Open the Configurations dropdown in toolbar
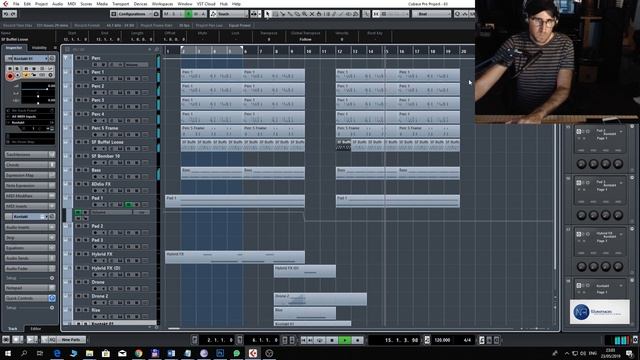This screenshot has height=360, width=640. pyautogui.click(x=135, y=14)
